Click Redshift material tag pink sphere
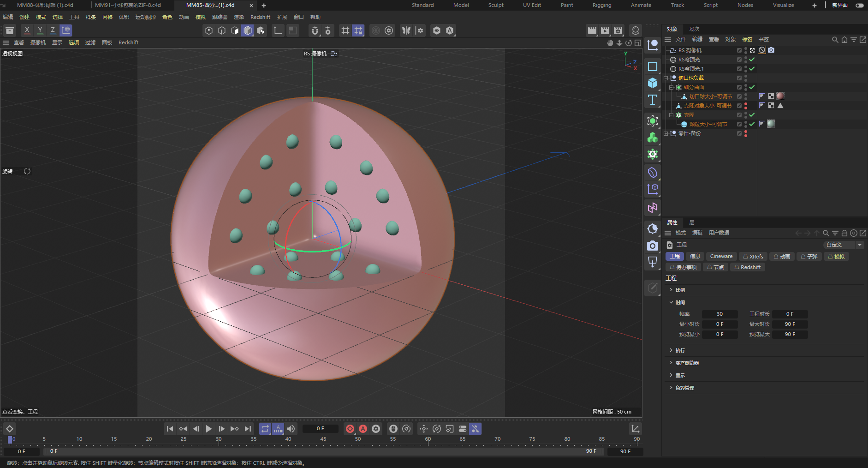Screen dimensions: 868x468 point(780,96)
